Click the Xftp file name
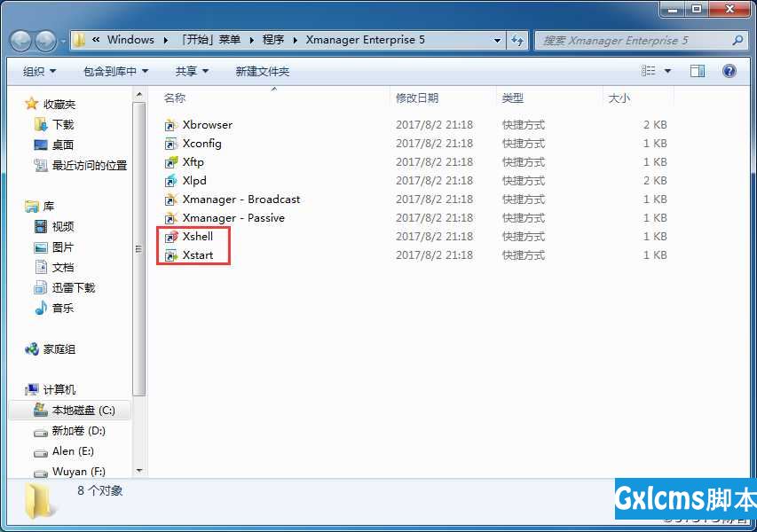Screen dimensions: 757x532 (x=193, y=162)
